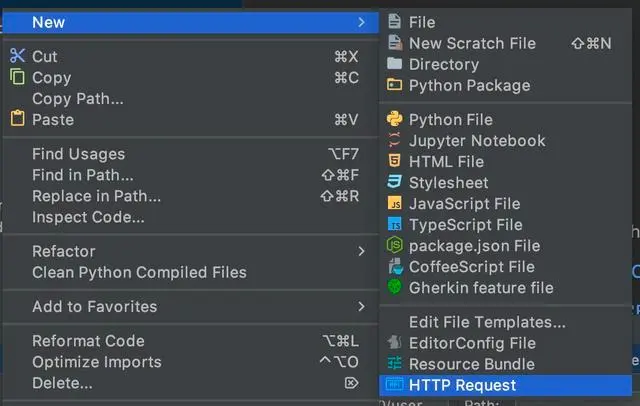The height and width of the screenshot is (406, 640).
Task: Click the Directory folder icon
Action: (394, 63)
